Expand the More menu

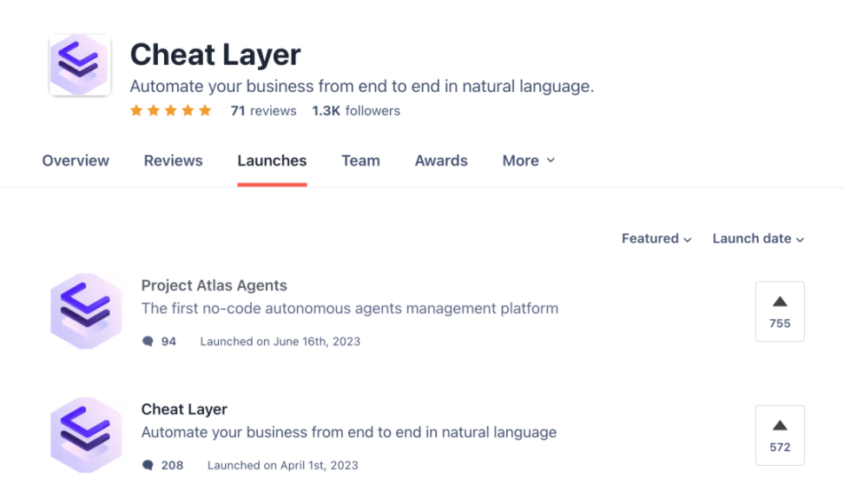coord(529,160)
